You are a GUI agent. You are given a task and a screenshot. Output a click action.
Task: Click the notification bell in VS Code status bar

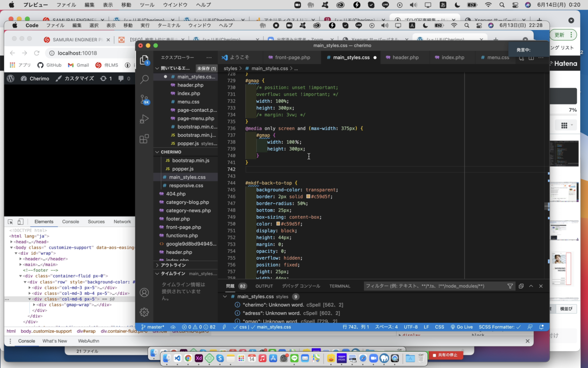541,327
